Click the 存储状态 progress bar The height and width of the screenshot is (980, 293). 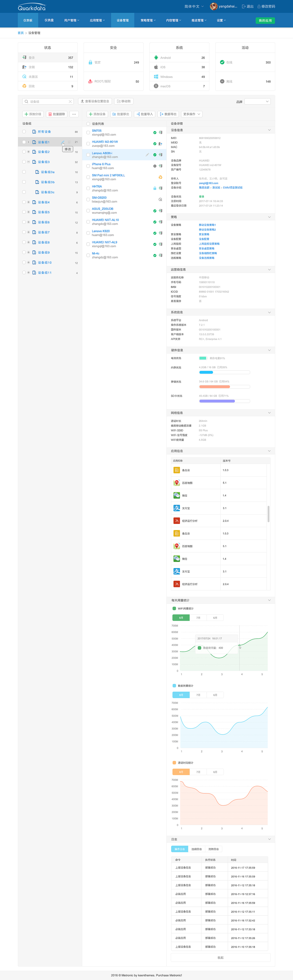pyautogui.click(x=224, y=387)
